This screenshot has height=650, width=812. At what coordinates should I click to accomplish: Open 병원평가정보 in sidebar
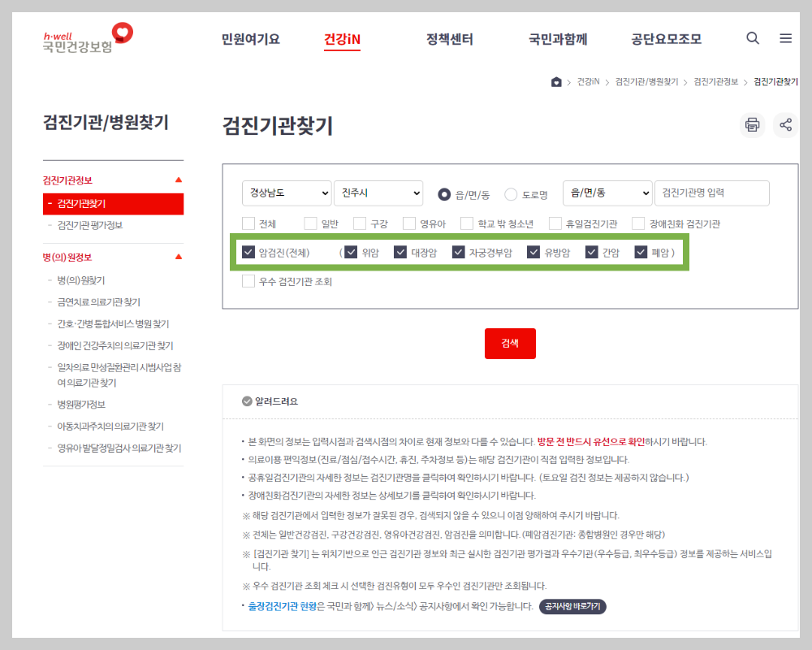[81, 405]
